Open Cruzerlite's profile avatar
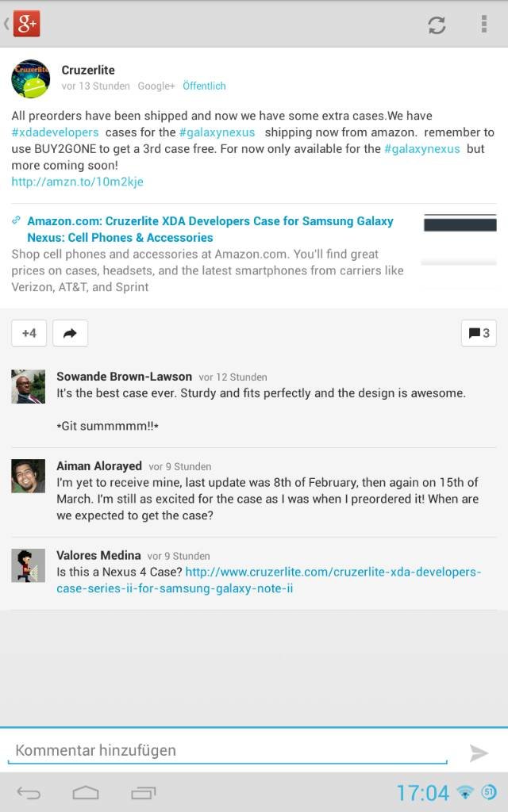Screen dimensions: 508x812 click(31, 79)
